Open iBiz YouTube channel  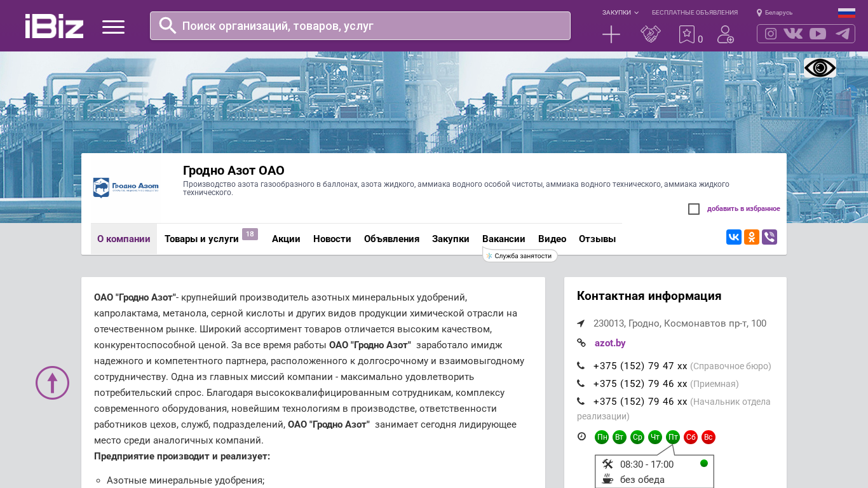coord(818,34)
